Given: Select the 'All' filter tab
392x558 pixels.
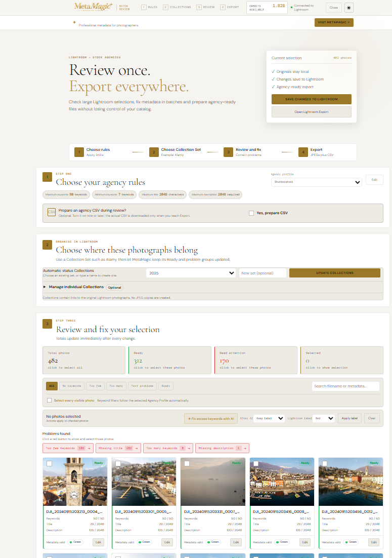Looking at the screenshot, I should [52, 386].
